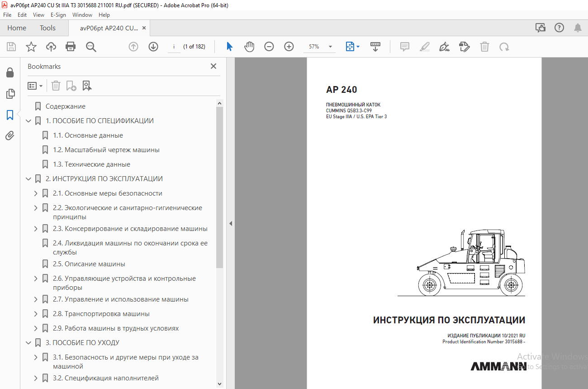Add bookmark star icon in toolbar
Image resolution: width=588 pixels, height=389 pixels.
[31, 47]
